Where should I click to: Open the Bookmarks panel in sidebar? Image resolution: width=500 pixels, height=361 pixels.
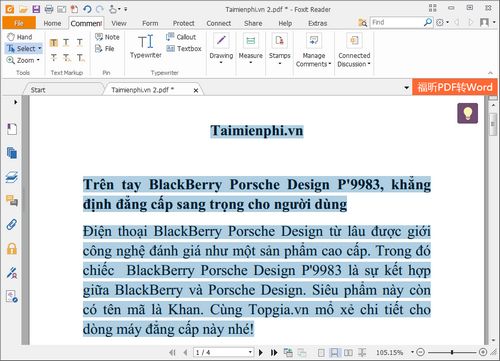coord(12,129)
